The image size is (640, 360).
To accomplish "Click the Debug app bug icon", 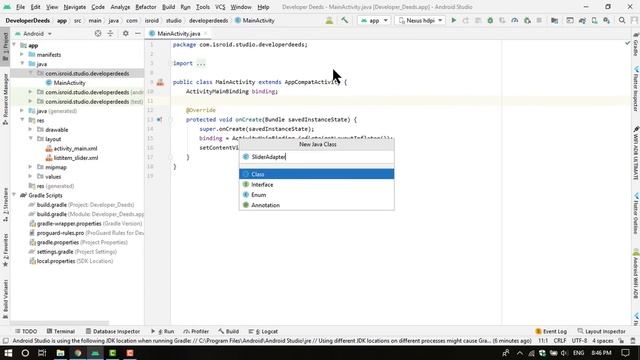I will click(490, 20).
